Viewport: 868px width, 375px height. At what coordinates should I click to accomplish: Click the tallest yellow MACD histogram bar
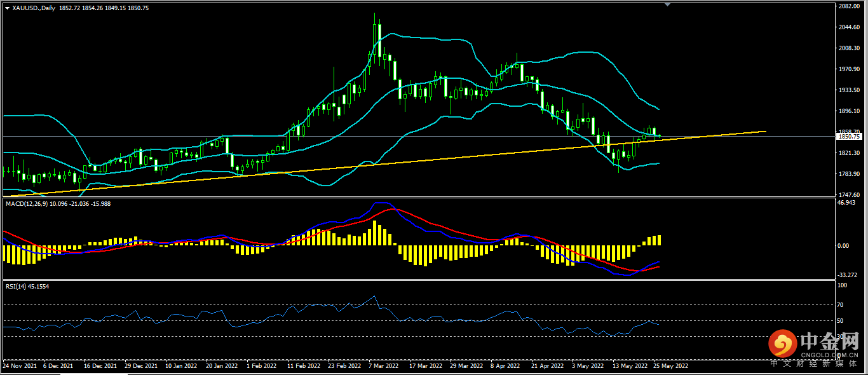[375, 233]
